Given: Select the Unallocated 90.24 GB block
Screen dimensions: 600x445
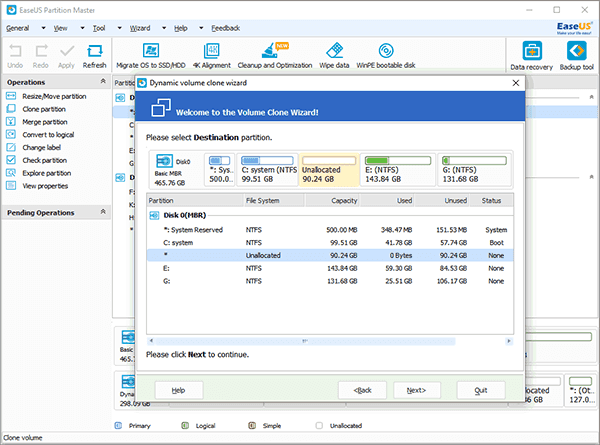Looking at the screenshot, I should 329,170.
